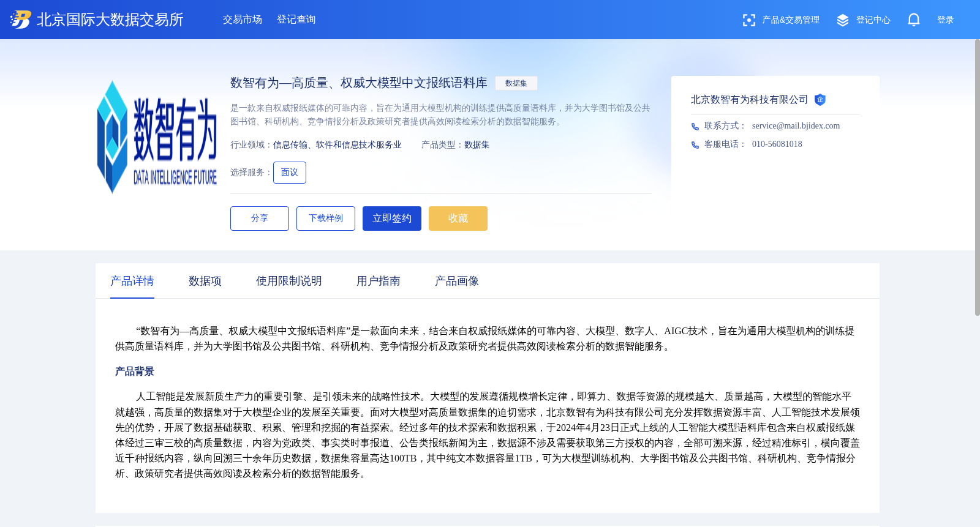
Task: Click the phone number 010-56081018
Action: pos(777,144)
